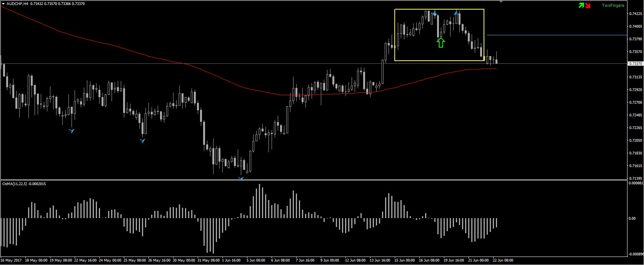644x265 pixels.
Task: Click time axis label 16 May 2017
Action: click(11, 260)
